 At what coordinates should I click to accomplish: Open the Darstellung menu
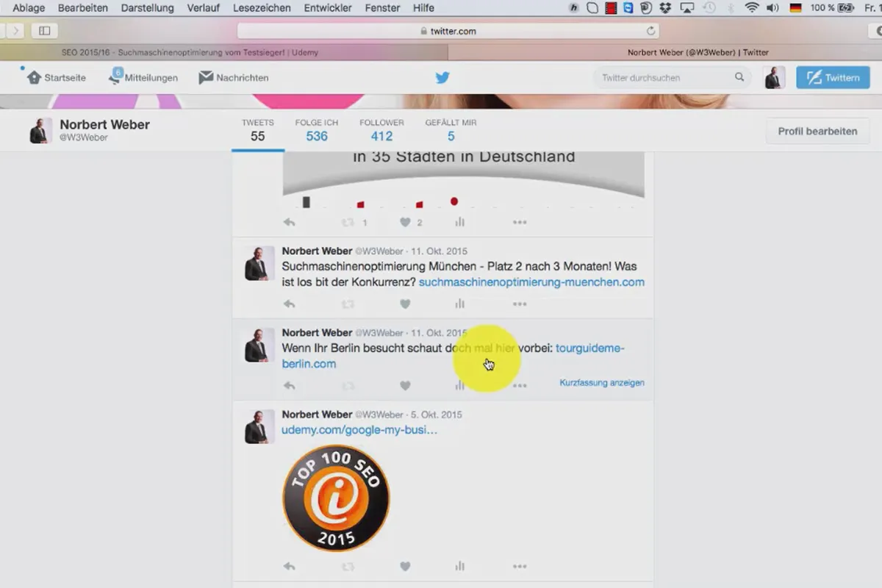[147, 7]
